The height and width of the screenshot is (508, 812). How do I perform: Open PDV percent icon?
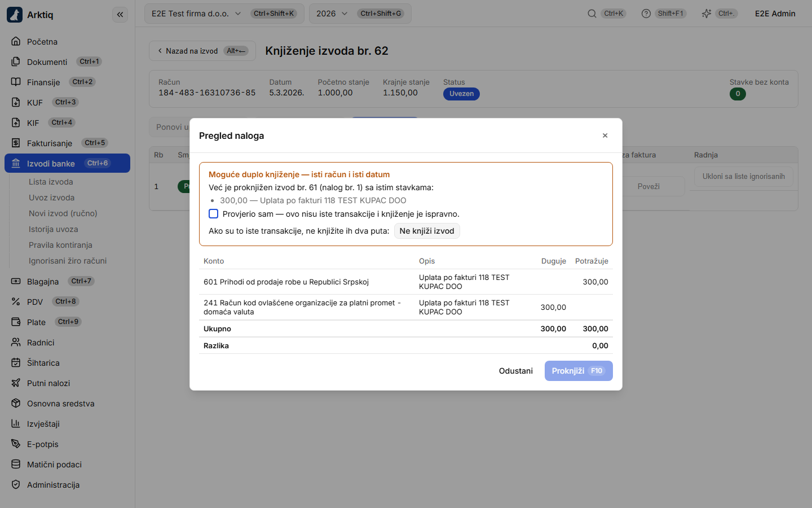coord(16,301)
